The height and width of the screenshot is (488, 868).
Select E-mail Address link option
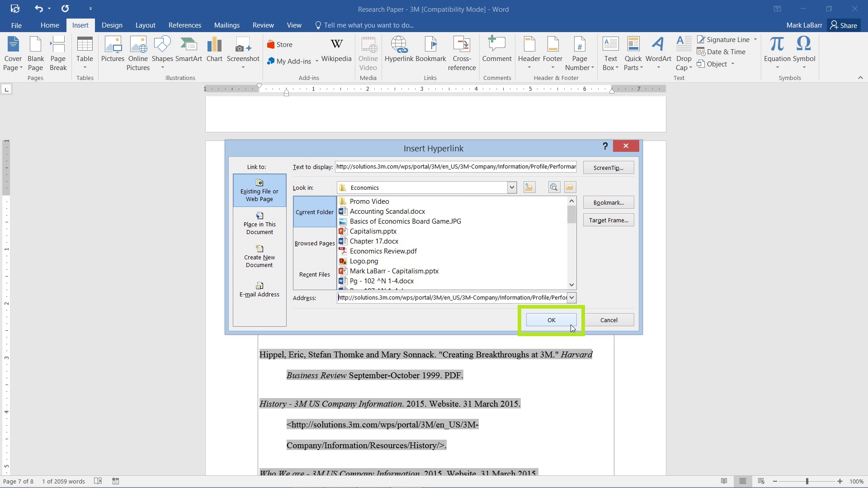pos(259,290)
